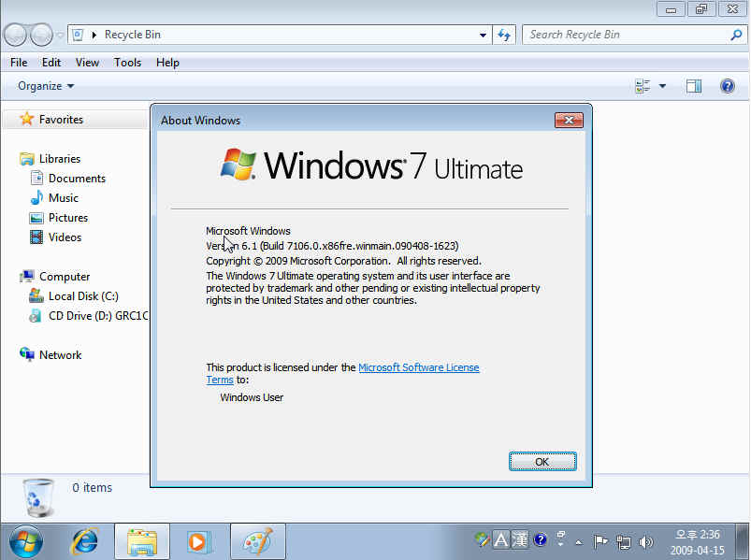Image resolution: width=751 pixels, height=560 pixels.
Task: Click the Network icon in navigation pane
Action: coord(27,354)
